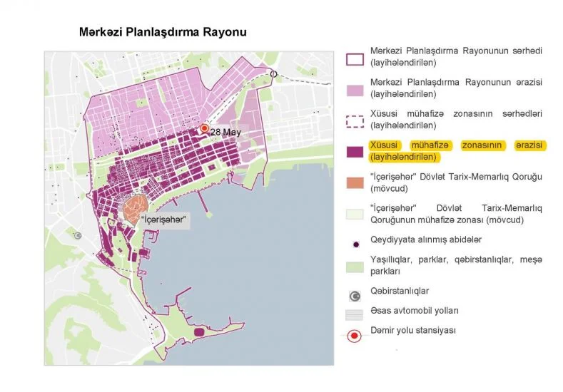This screenshot has width=563, height=392.
Task: Click the "İçərişəhər" label on the map
Action: (x=164, y=220)
